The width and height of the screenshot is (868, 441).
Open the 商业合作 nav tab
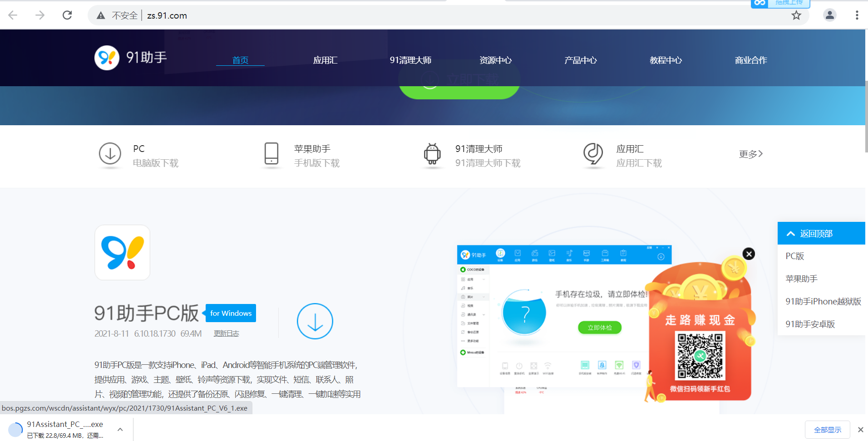click(x=751, y=60)
